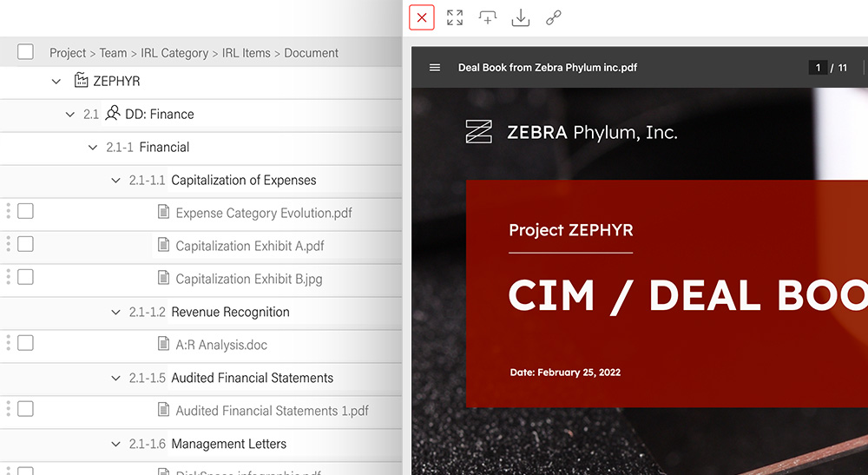This screenshot has width=868, height=475.
Task: Open Expense Category Evolution.pdf
Action: tap(264, 213)
